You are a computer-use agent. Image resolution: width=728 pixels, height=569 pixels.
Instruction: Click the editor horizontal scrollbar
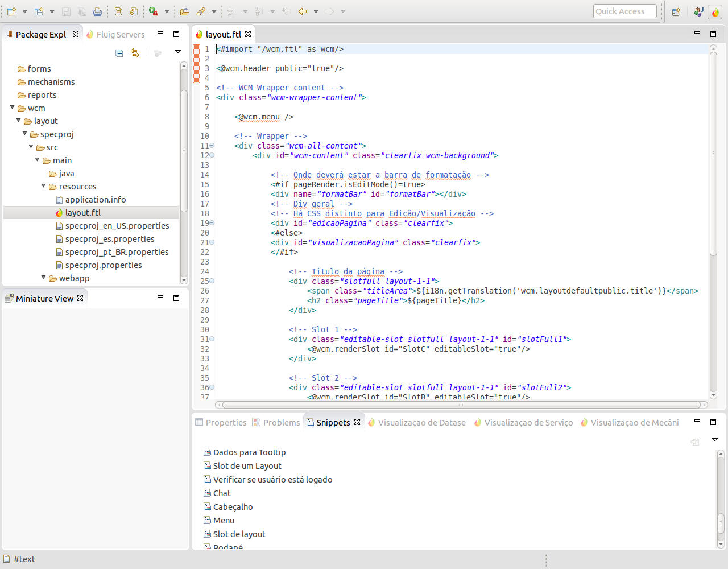coord(461,405)
